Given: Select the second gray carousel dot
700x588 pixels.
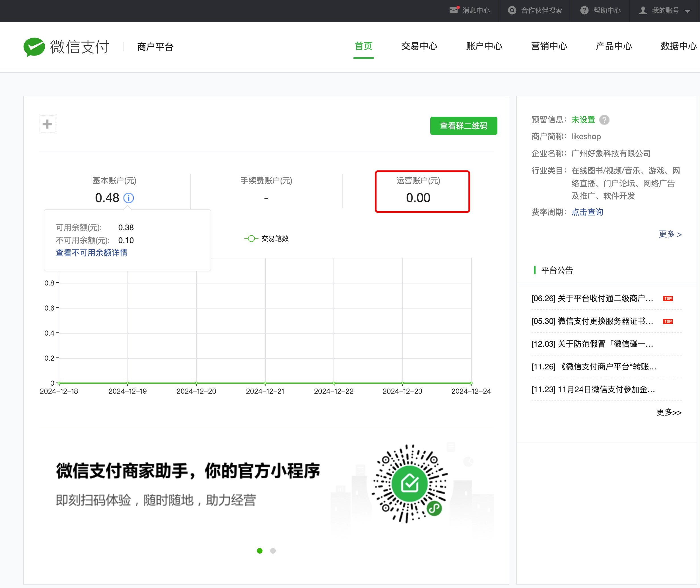Looking at the screenshot, I should (273, 551).
